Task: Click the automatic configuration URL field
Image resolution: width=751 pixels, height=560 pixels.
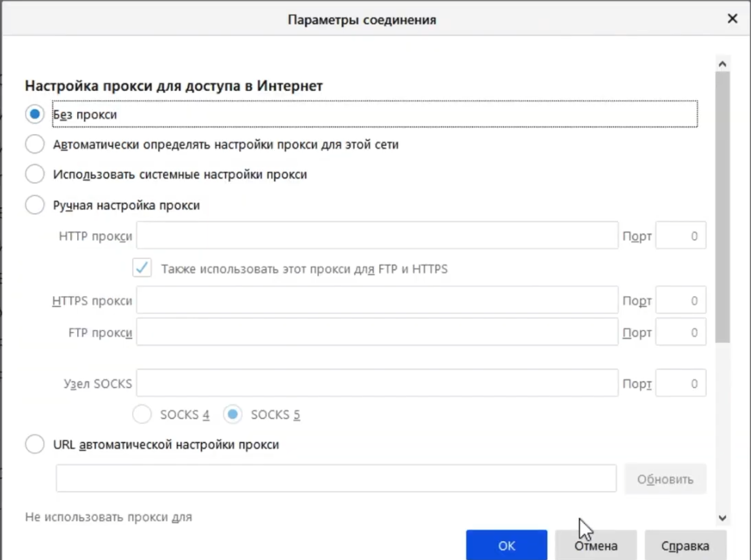Action: (x=336, y=478)
